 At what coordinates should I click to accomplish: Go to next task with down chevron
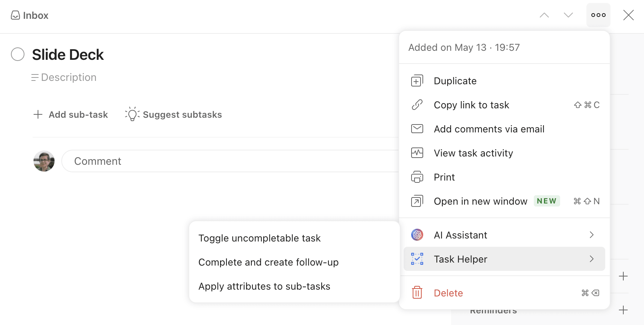pyautogui.click(x=568, y=15)
